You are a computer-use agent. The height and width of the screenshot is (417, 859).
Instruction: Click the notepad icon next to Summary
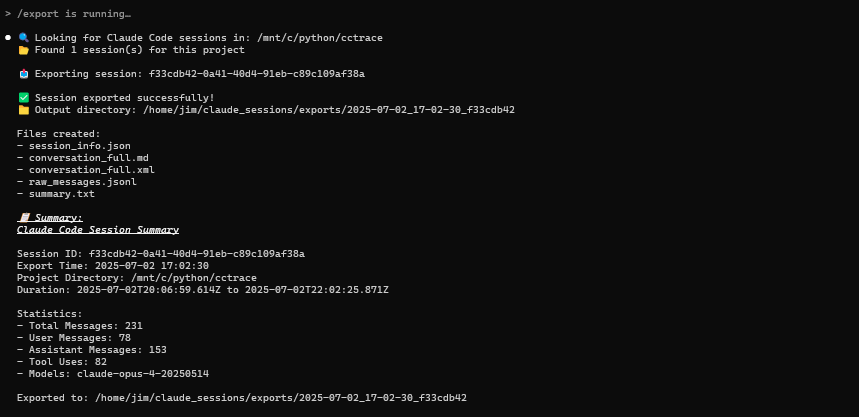pyautogui.click(x=24, y=218)
